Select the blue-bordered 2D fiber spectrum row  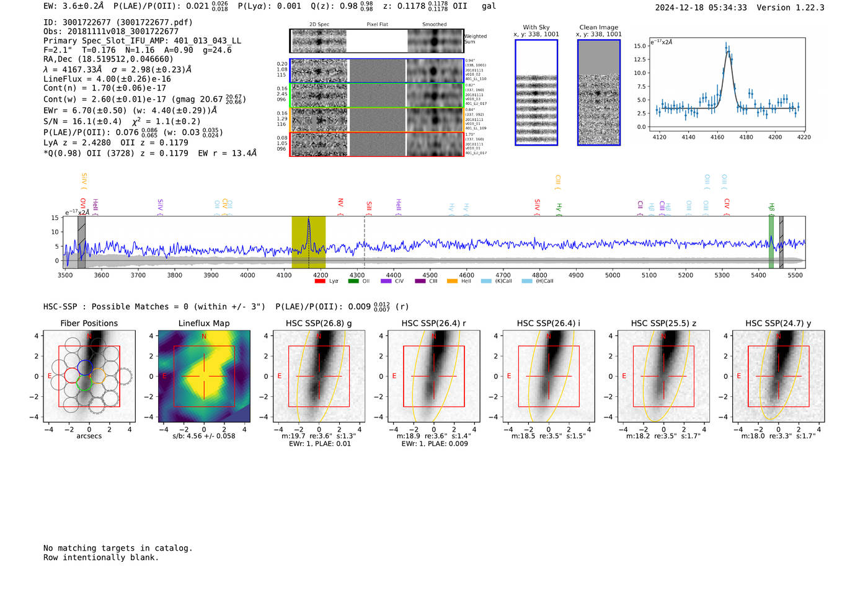(x=376, y=71)
